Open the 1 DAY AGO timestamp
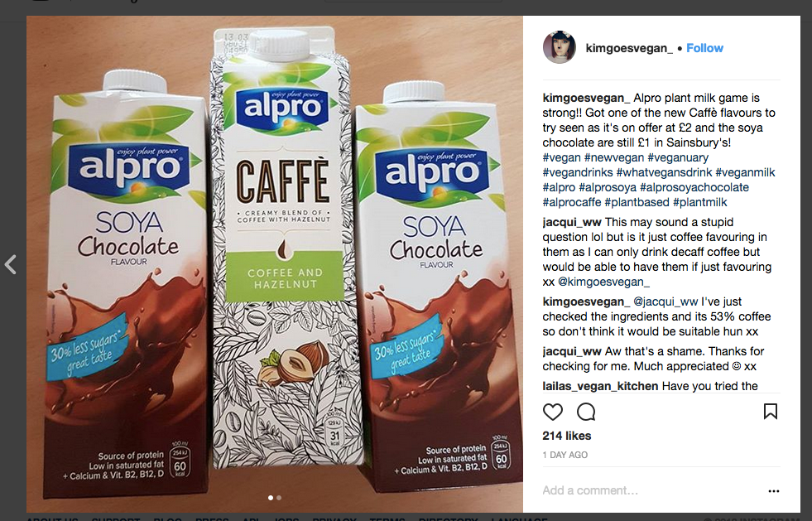The height and width of the screenshot is (521, 812). (565, 456)
